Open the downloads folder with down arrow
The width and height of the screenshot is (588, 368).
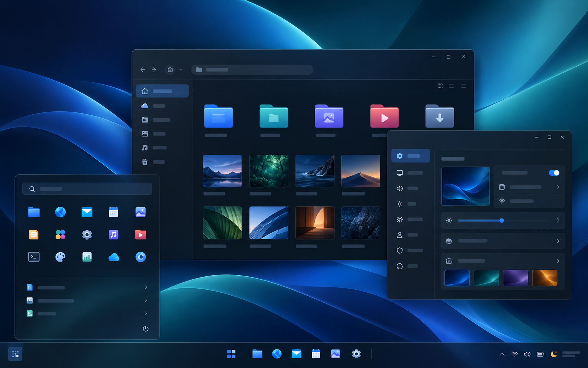(x=440, y=116)
